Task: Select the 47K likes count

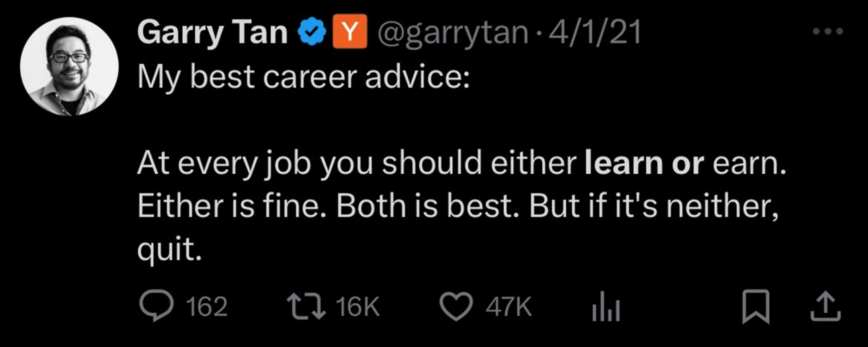Action: (509, 307)
